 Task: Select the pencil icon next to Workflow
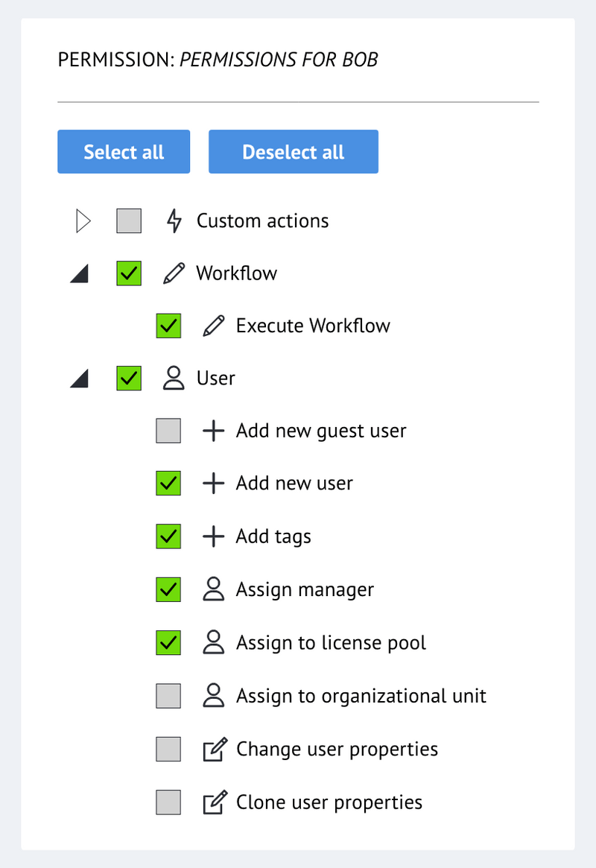pos(173,273)
